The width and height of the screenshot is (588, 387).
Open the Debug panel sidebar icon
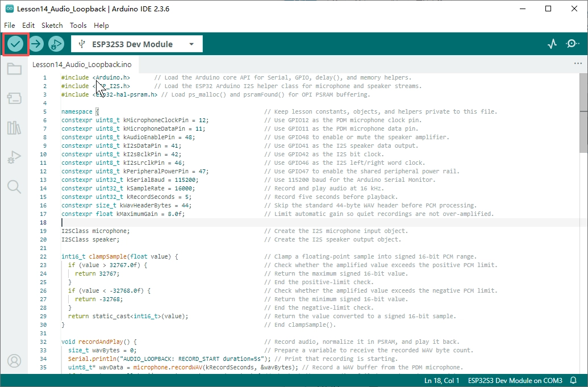click(14, 157)
